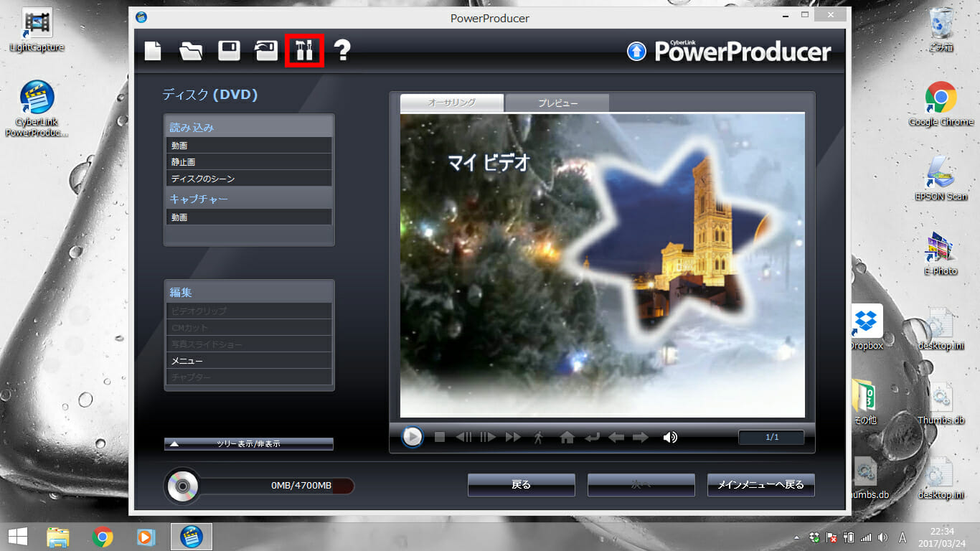Viewport: 980px width, 551px height.
Task: Show hidden tray icons arrow
Action: [798, 537]
